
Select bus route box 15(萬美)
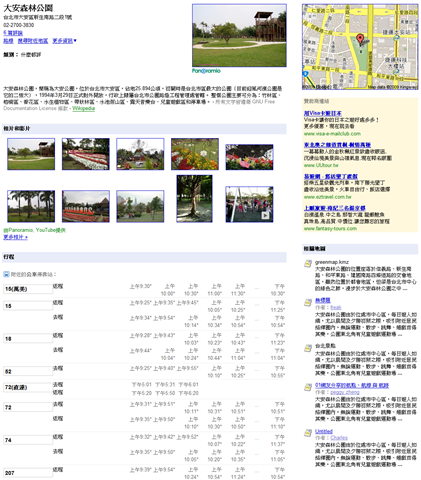tap(28, 289)
